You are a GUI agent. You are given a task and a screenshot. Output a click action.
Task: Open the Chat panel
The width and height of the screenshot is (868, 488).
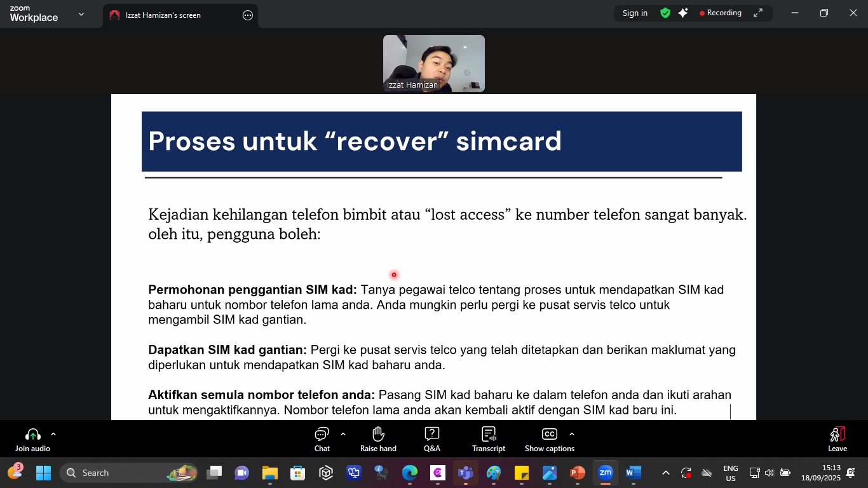(x=322, y=439)
